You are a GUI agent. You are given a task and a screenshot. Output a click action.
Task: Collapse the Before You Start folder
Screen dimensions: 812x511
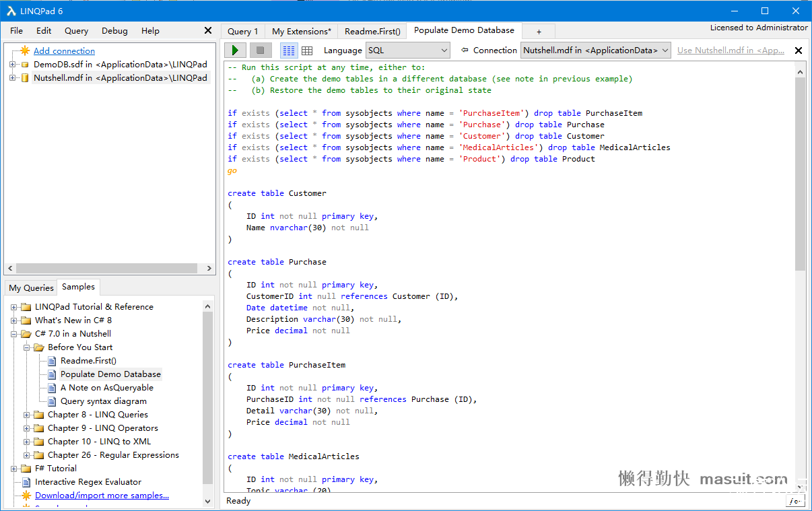point(26,347)
